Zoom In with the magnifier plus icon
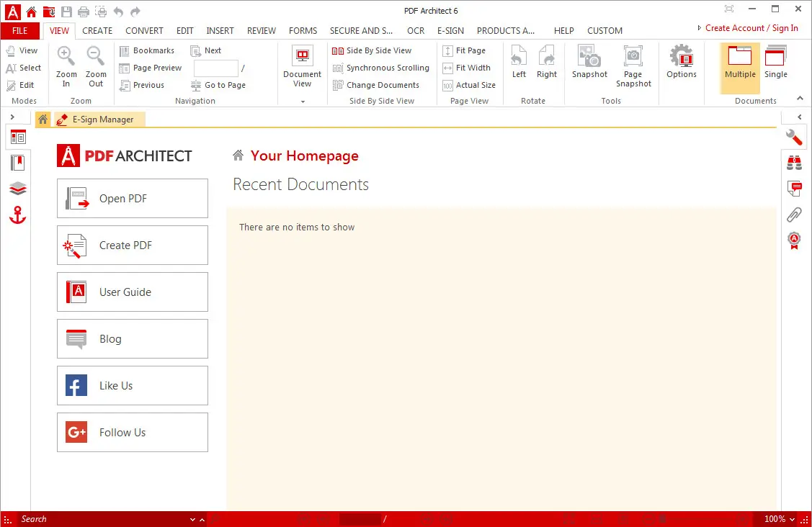Viewport: 812px width, 527px height. tap(66, 67)
